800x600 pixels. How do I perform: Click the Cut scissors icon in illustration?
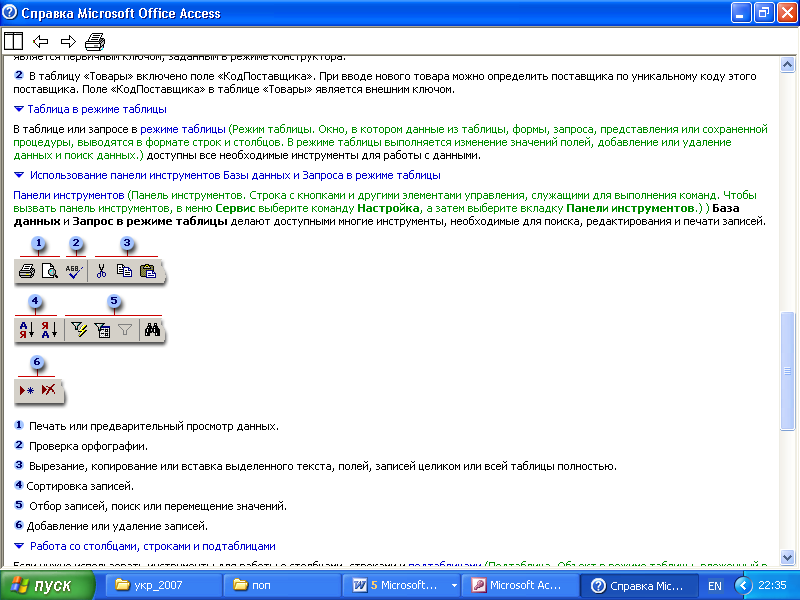102,271
